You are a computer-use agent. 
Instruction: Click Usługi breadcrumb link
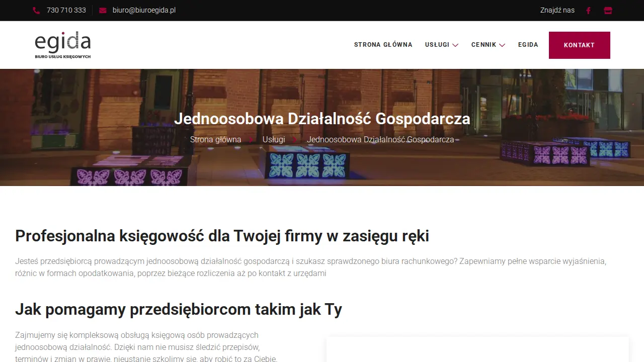[x=274, y=139]
